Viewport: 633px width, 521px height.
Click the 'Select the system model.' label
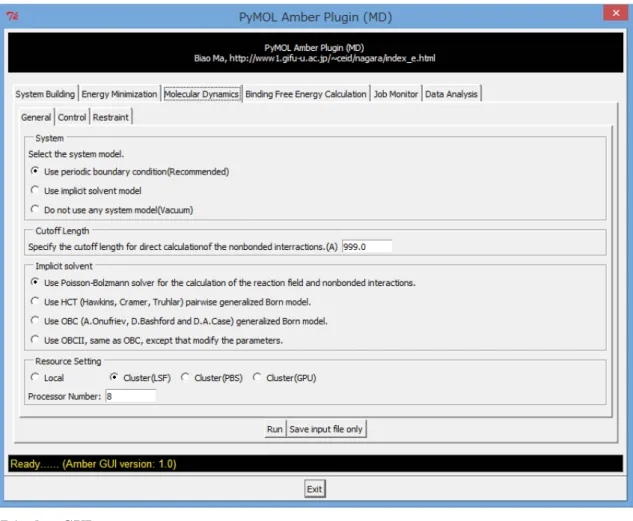click(76, 154)
